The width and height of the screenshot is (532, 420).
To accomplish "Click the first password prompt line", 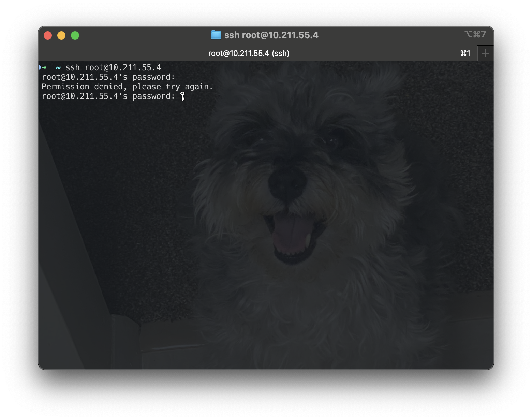I will coord(108,77).
